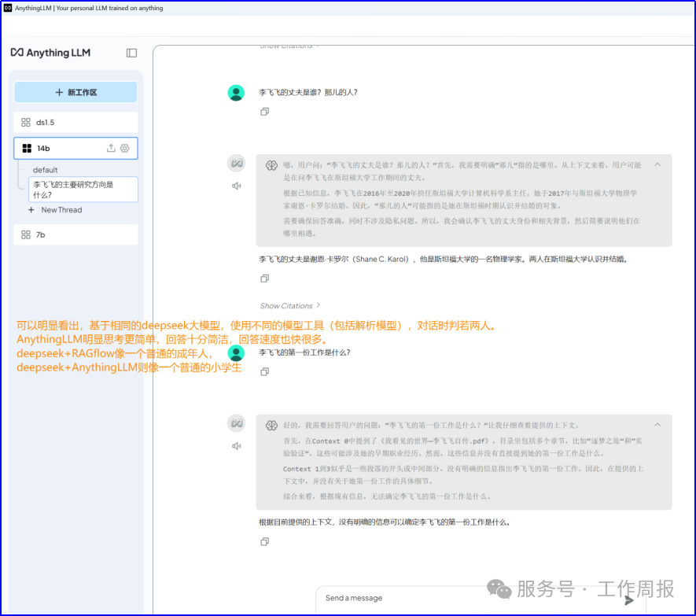
Task: Click the 14b workspace grid icon
Action: click(x=27, y=149)
